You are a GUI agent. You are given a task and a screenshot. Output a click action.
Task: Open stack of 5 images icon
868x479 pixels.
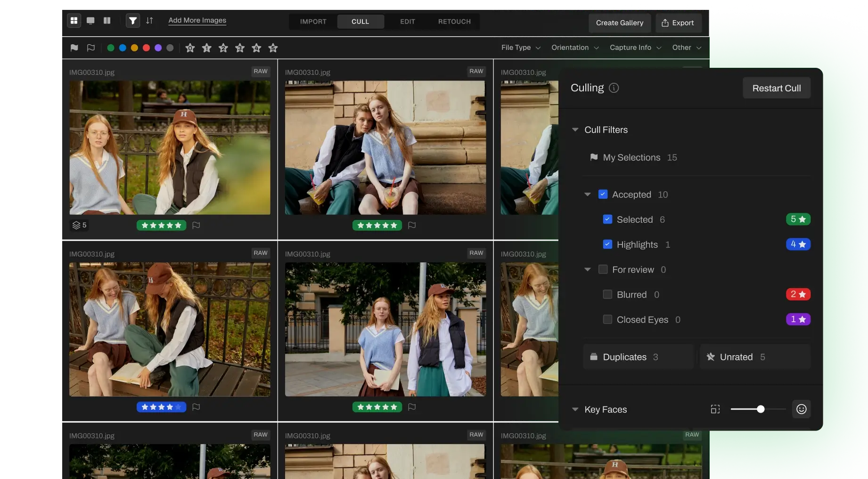tap(79, 225)
